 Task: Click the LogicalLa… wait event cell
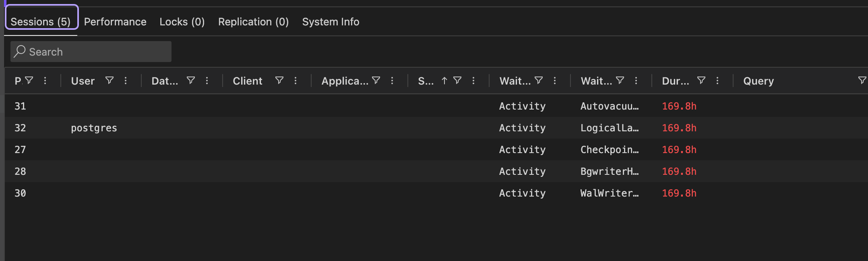coord(610,128)
